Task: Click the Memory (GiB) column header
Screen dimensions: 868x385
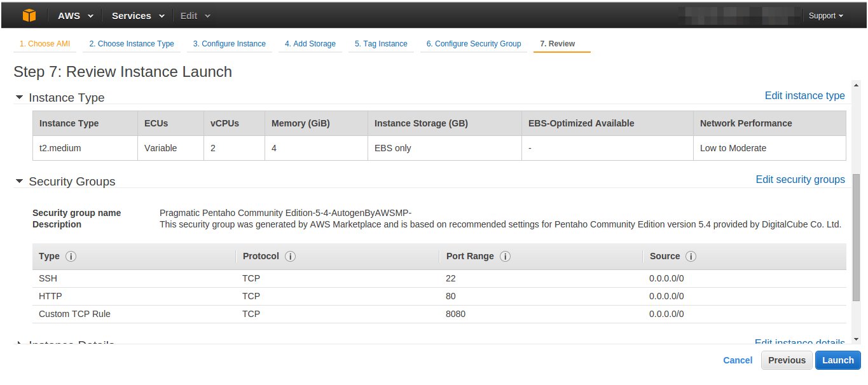Action: [x=316, y=123]
